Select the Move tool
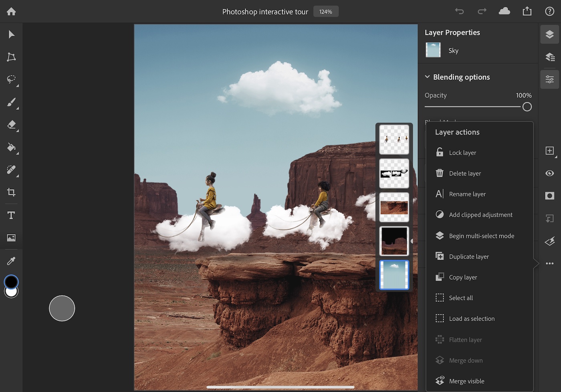Viewport: 561px width, 392px height. (11, 34)
